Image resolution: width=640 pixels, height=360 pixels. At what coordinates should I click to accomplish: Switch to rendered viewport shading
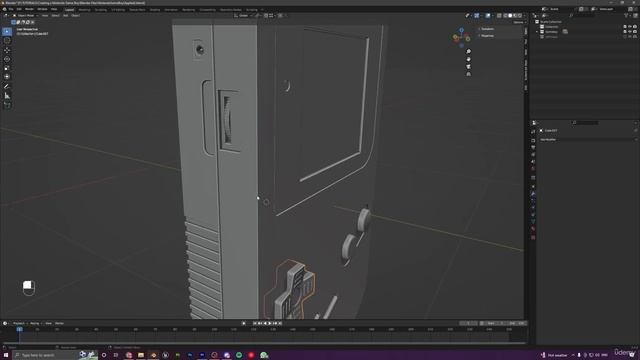click(x=520, y=16)
